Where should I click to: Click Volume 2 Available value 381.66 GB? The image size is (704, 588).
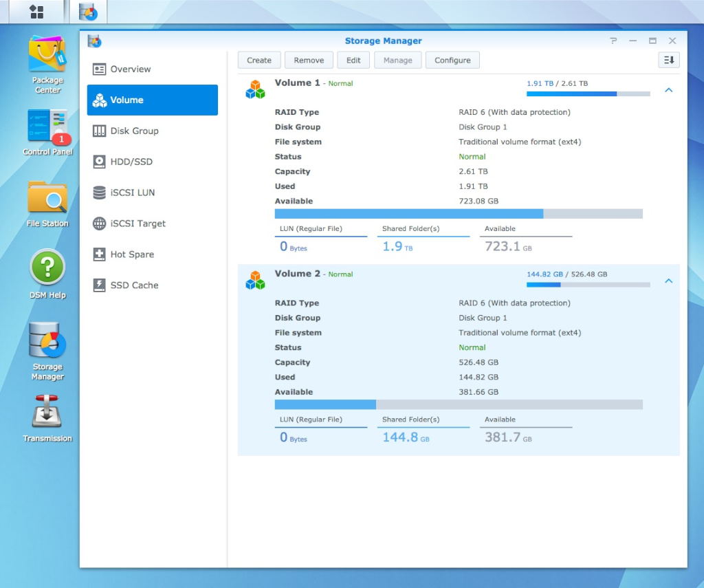[478, 392]
